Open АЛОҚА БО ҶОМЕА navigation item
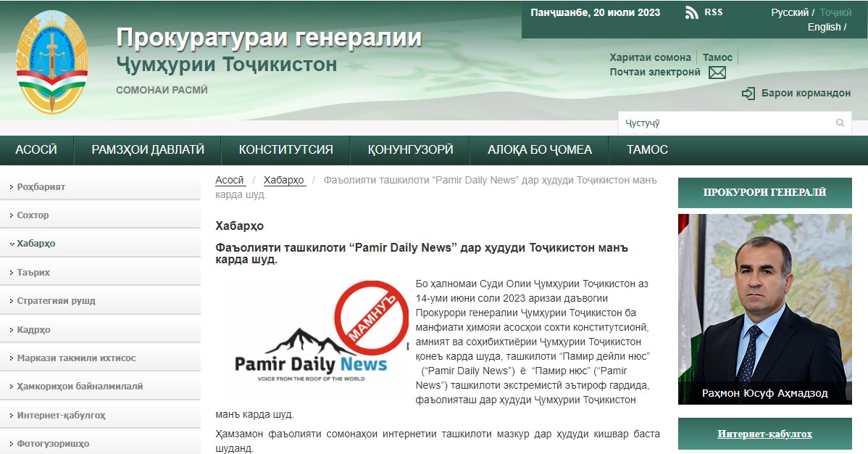868x454 pixels. click(x=540, y=149)
